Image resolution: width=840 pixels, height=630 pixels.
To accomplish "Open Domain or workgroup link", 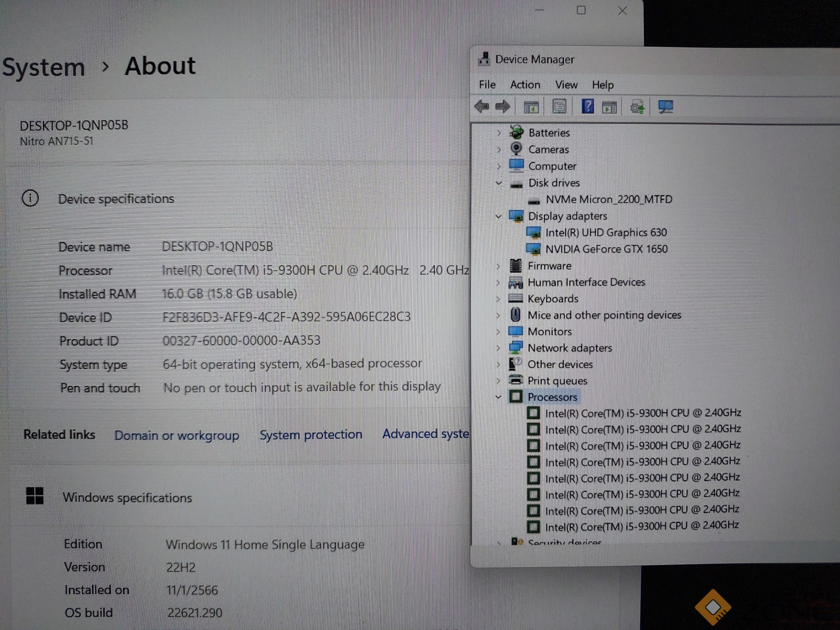I will [x=177, y=435].
